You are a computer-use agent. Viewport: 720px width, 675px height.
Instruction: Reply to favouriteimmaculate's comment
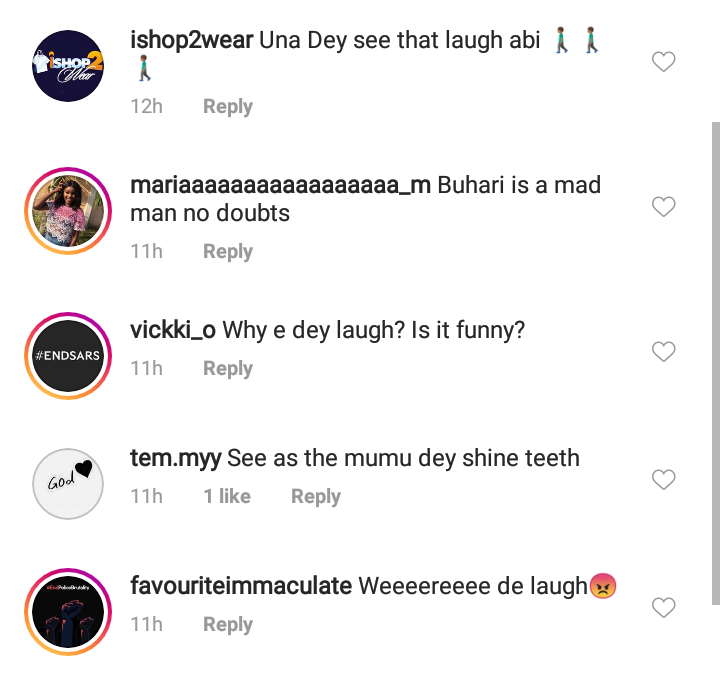228,625
